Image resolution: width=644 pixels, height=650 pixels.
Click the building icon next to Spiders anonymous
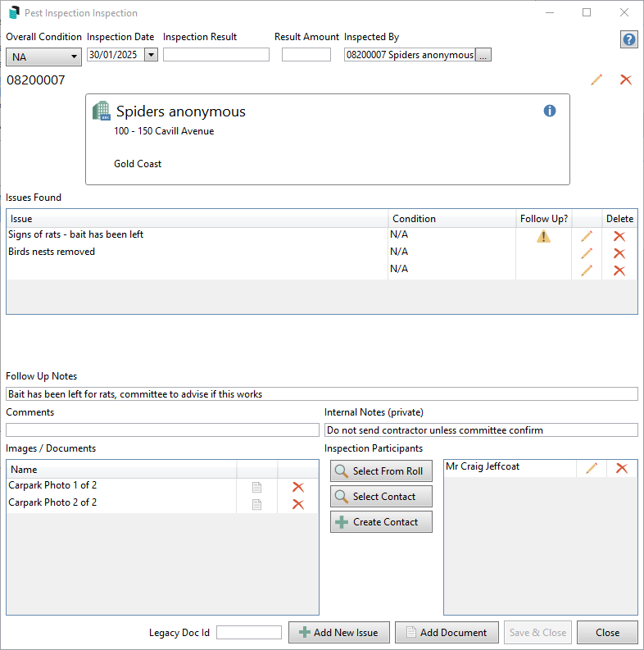[x=102, y=111]
